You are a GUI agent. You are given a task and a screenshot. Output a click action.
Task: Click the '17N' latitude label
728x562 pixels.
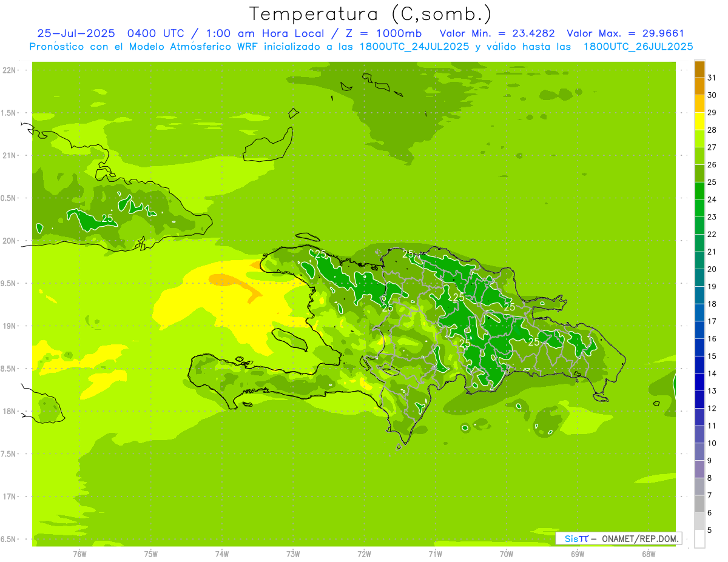(10, 497)
